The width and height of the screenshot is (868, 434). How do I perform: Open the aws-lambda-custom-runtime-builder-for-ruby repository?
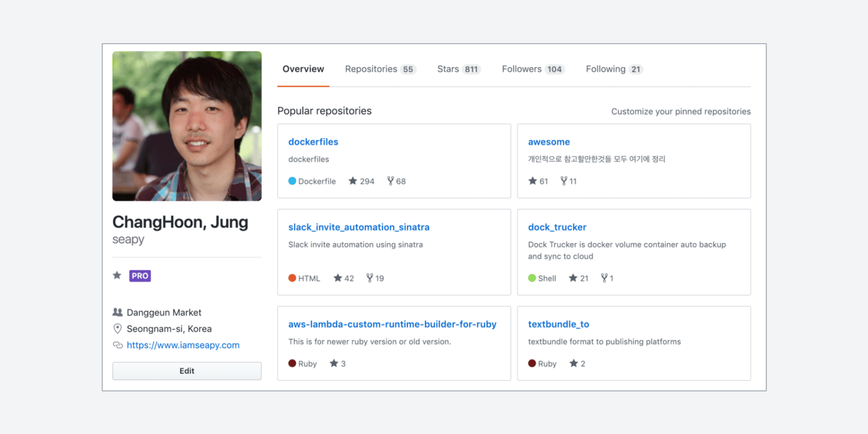point(392,325)
